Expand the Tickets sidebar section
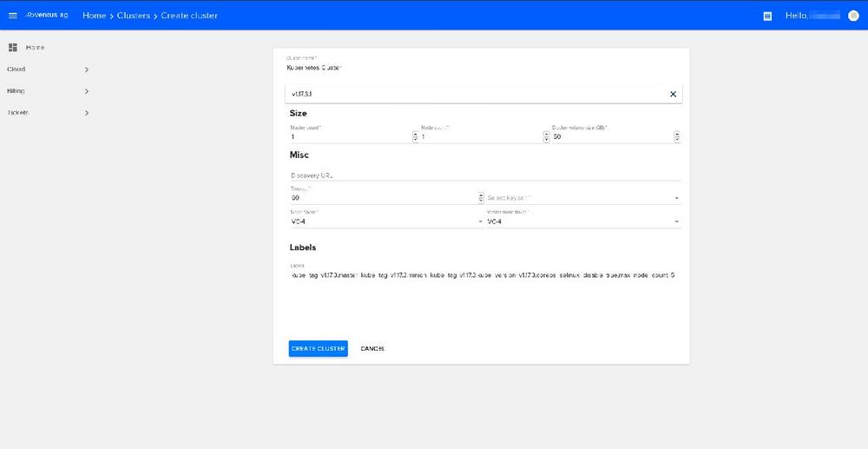The height and width of the screenshot is (449, 868). [86, 113]
